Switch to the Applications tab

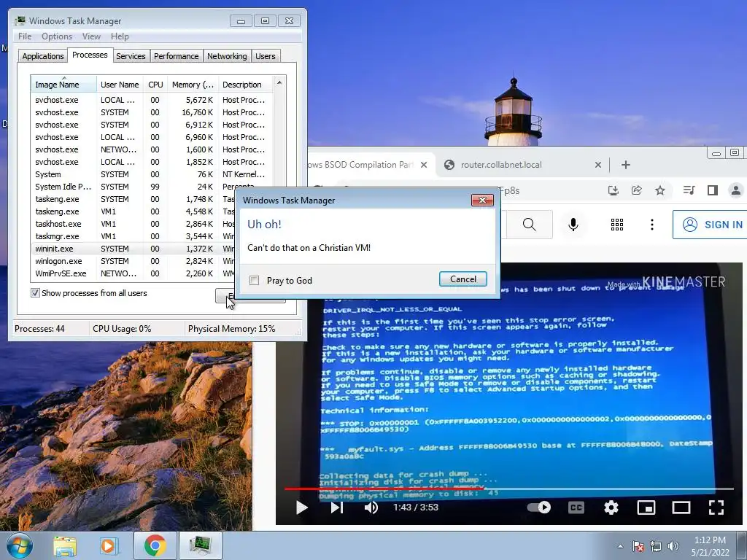click(x=43, y=56)
